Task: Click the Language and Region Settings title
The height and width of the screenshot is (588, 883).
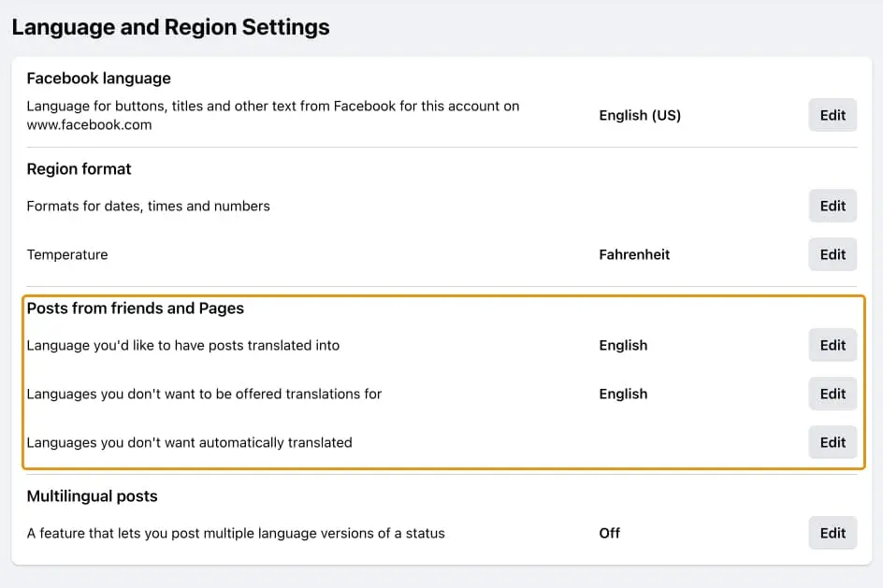Action: coord(170,27)
